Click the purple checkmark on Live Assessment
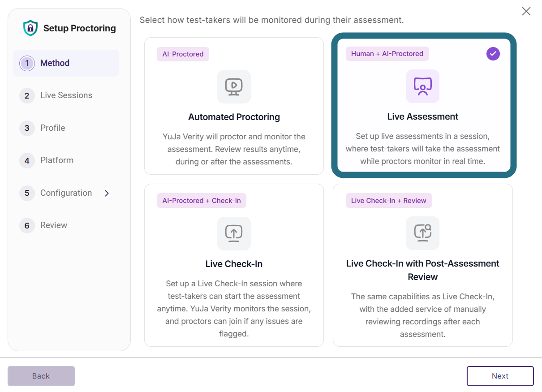Screen dimensions: 542x392 pyautogui.click(x=493, y=54)
